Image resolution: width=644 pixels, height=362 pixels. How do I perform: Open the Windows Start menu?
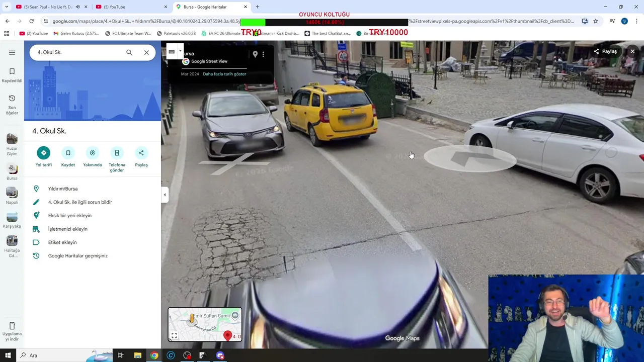pos(8,355)
